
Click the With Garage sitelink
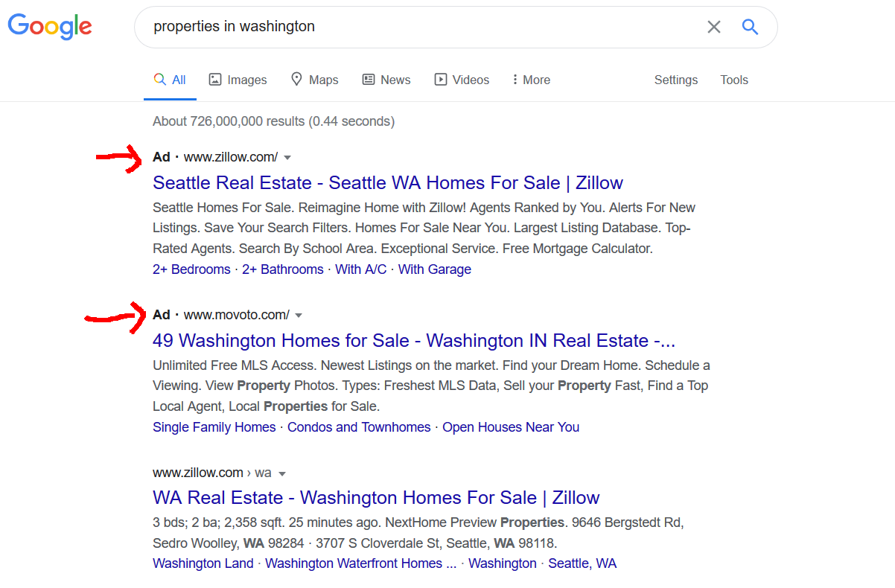coord(435,269)
